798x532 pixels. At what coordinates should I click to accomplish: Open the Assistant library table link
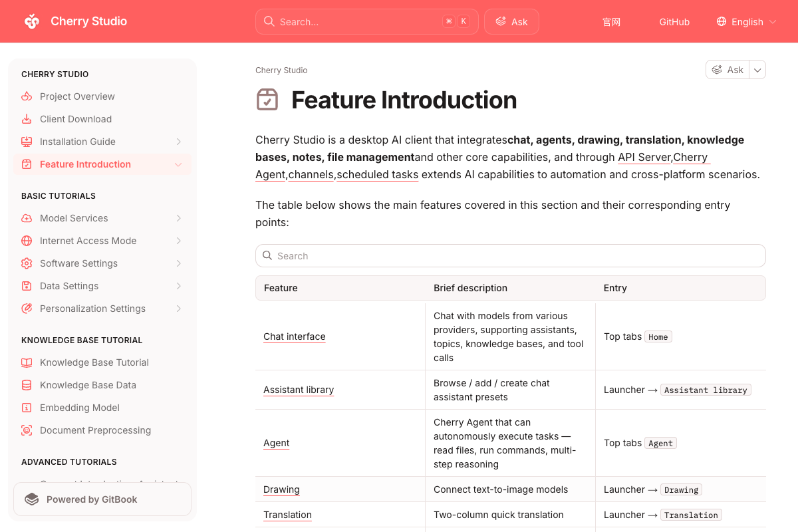pyautogui.click(x=299, y=390)
